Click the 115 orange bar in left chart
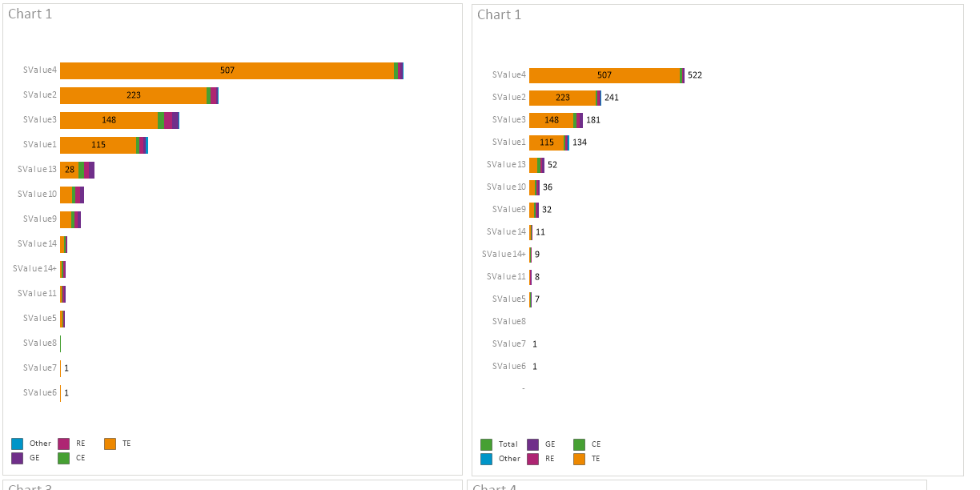980x490 pixels. point(98,145)
